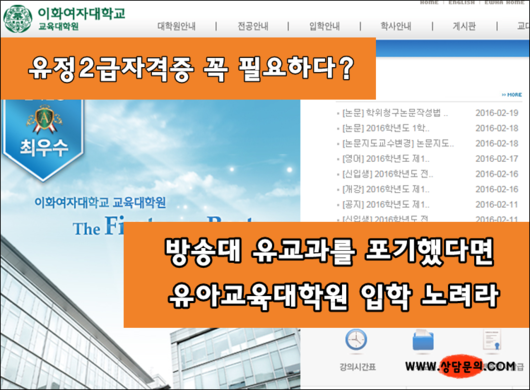Open notice [논문] 학위청구논문작성법
Screen dimensions: 530x390
coord(395,113)
